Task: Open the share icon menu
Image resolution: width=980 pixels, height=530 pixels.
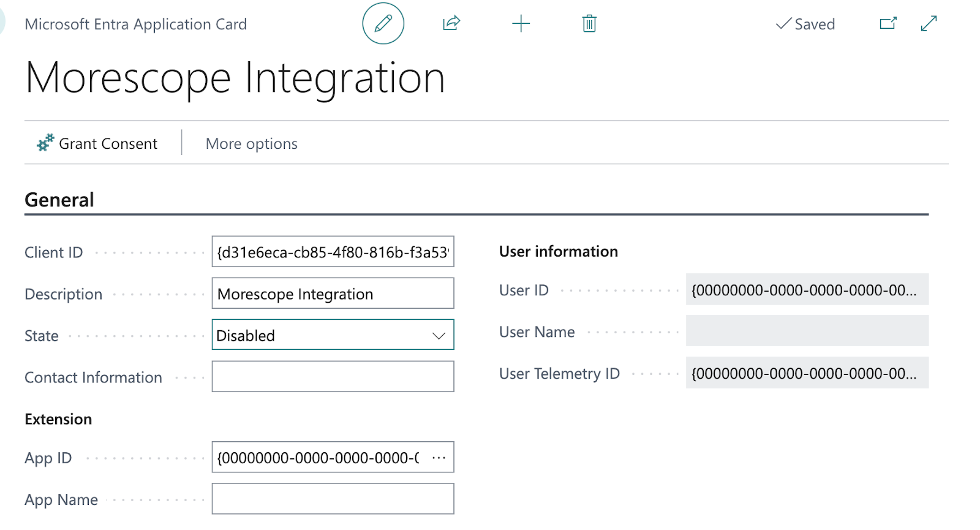Action: (451, 24)
